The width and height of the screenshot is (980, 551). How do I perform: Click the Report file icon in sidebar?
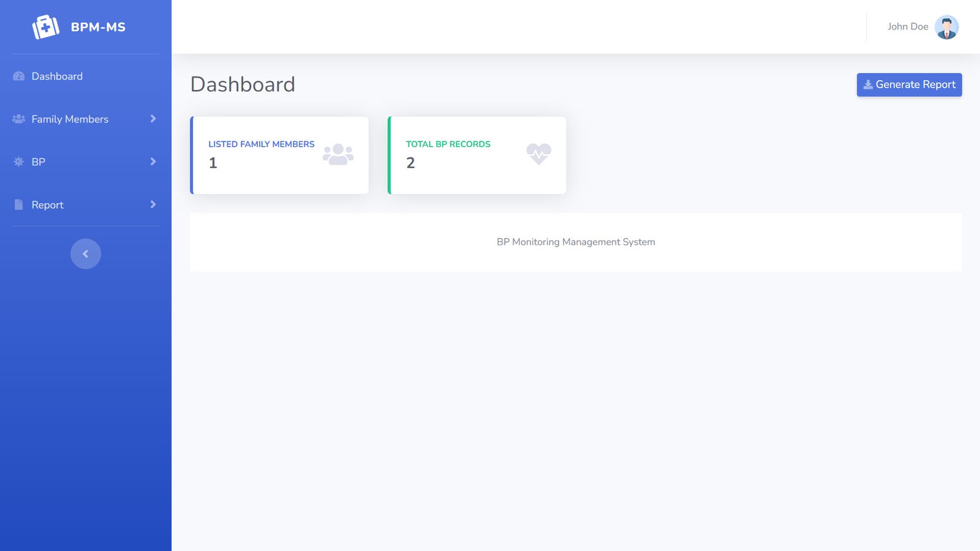[18, 205]
